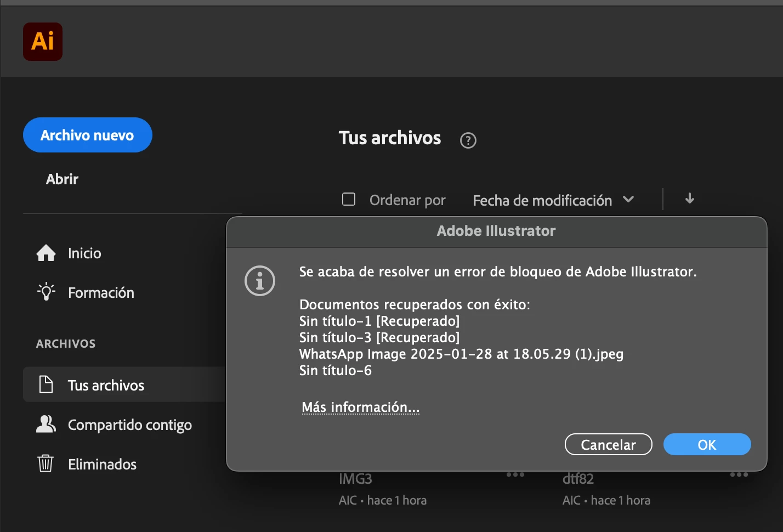
Task: Click the Sin título-1 [Recuperado] line
Action: [379, 321]
